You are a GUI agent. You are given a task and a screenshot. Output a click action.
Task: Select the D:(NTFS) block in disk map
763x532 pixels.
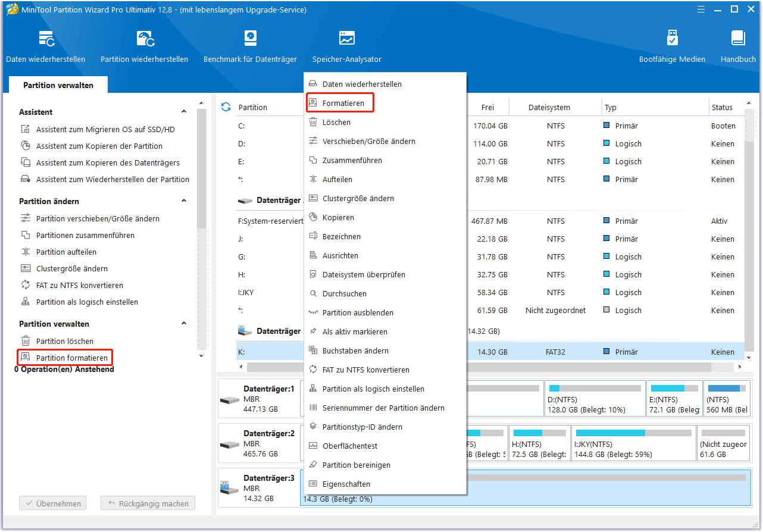(595, 399)
